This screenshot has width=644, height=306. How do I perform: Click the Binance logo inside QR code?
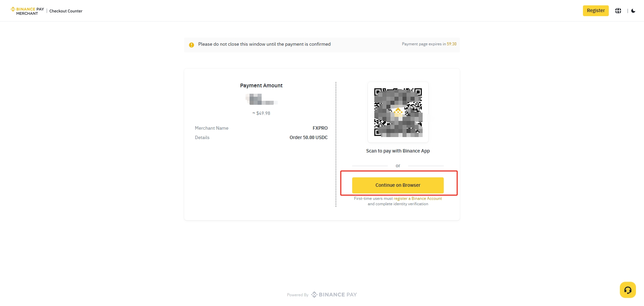point(398,112)
